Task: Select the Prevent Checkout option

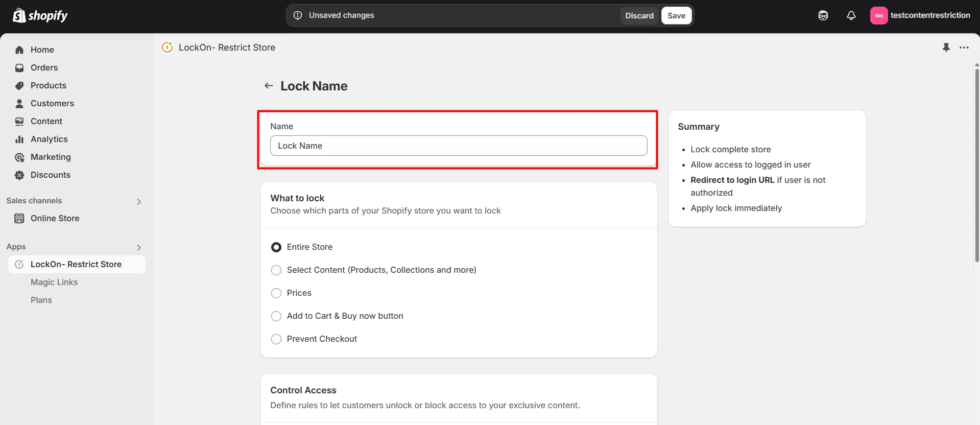Action: coord(276,339)
